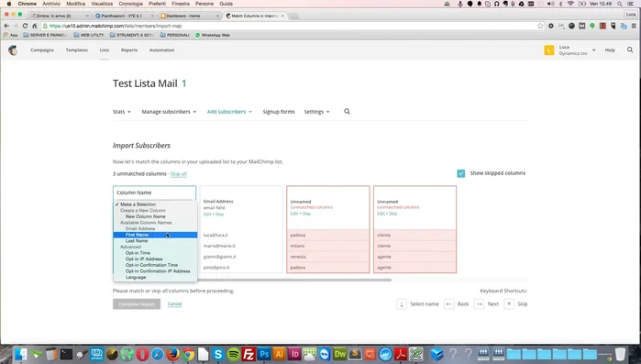Open the Cronologia menu in menu bar
The height and width of the screenshot is (364, 641).
(x=131, y=4)
